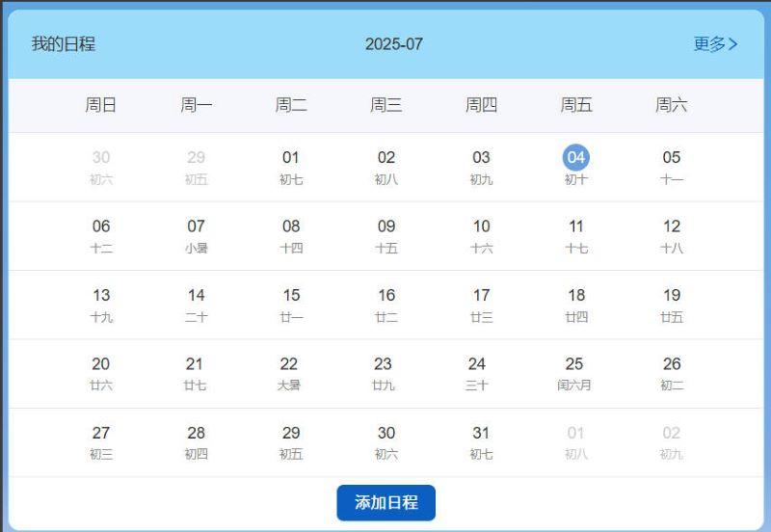771x532 pixels.
Task: Select July 01 初七 date cell
Action: [291, 167]
